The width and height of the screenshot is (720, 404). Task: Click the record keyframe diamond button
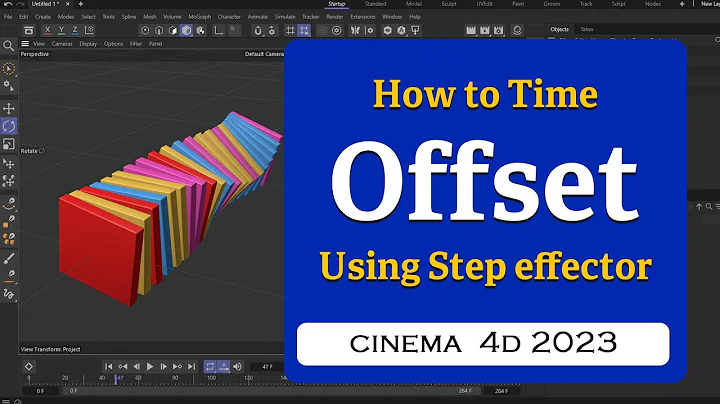point(28,366)
